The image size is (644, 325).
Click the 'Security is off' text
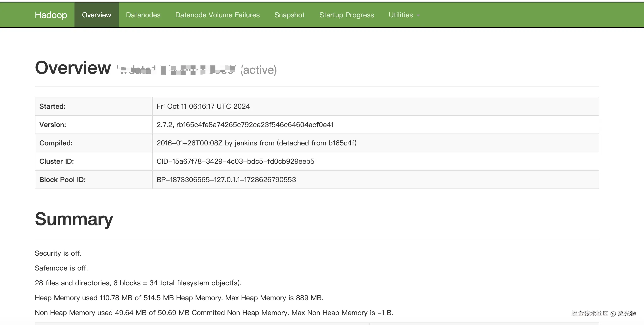coord(58,253)
